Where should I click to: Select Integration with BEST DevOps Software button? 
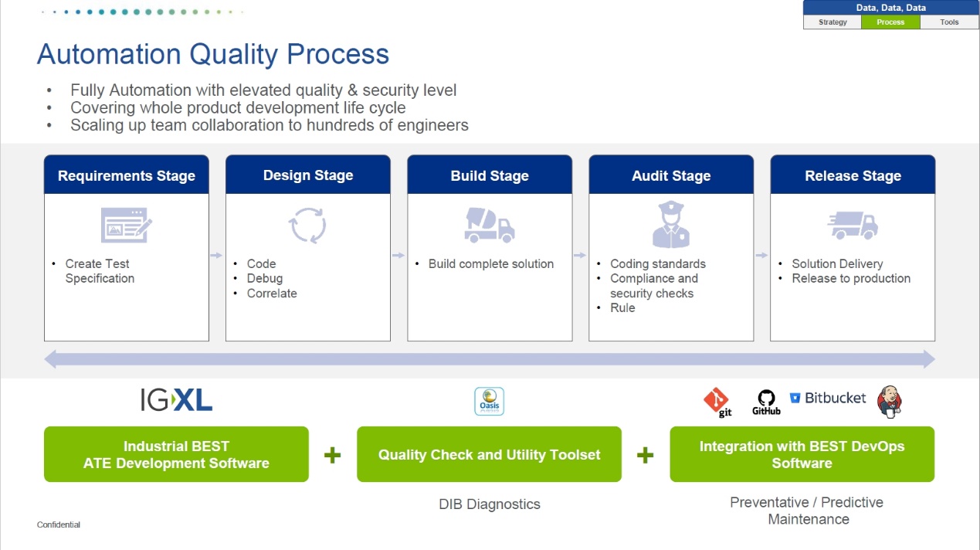point(802,454)
